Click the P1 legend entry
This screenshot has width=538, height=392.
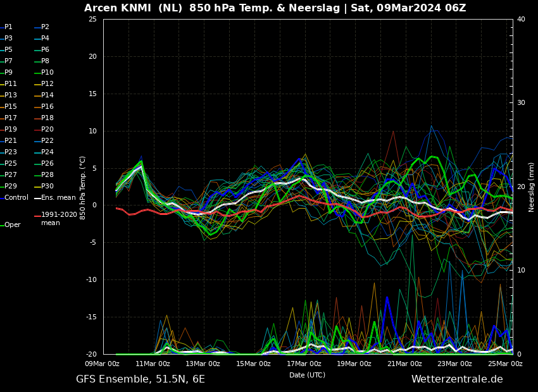(6, 27)
